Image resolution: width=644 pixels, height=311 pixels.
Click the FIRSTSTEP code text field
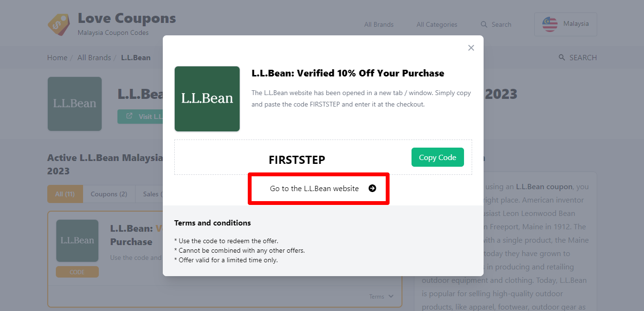(297, 160)
